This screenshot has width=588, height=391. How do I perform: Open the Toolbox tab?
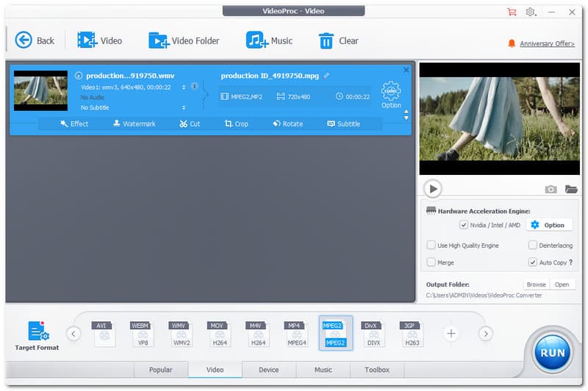pyautogui.click(x=376, y=370)
